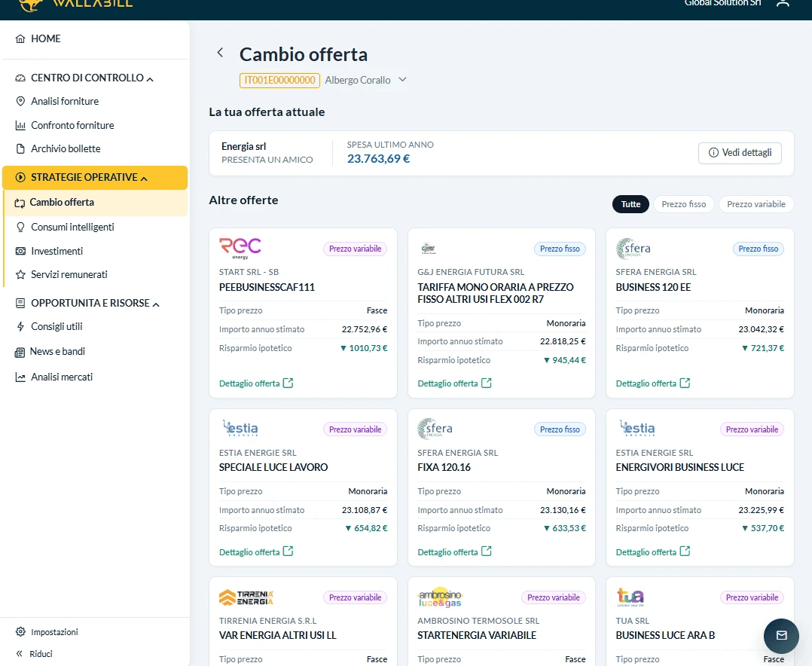Click the IT001E00000000 POD code badge
The image size is (812, 666).
(279, 81)
